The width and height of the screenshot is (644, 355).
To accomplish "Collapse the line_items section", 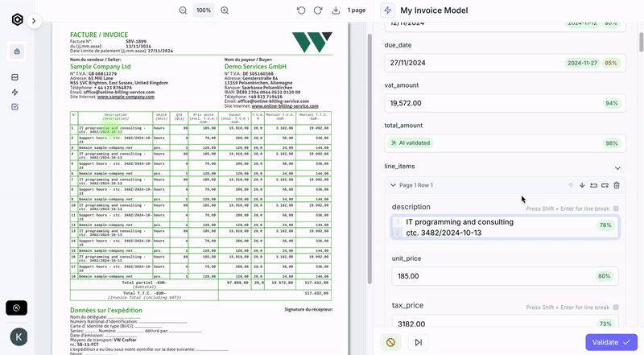I will (617, 167).
